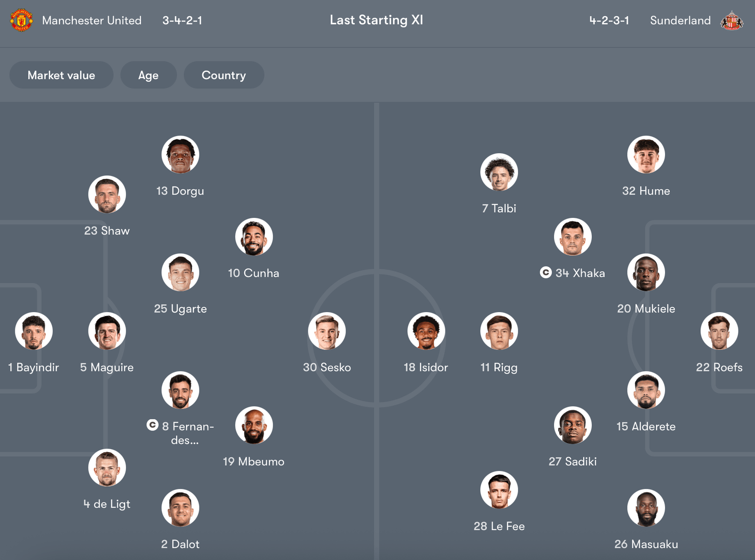This screenshot has height=560, width=755.
Task: Open Bayindir's goalkeeper photo
Action: tap(34, 331)
